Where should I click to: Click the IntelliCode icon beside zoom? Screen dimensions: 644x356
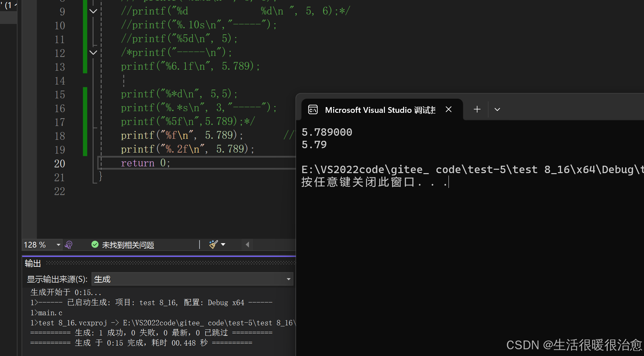tap(69, 245)
